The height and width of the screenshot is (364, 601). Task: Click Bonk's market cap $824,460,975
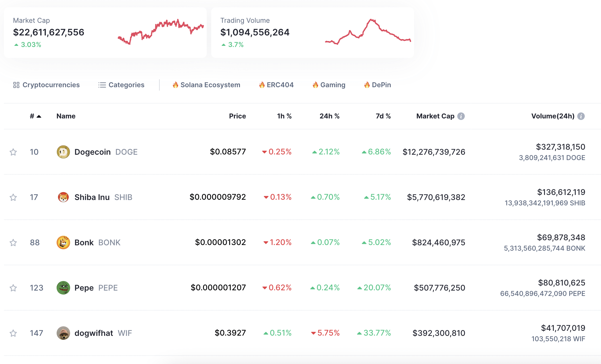tap(439, 243)
